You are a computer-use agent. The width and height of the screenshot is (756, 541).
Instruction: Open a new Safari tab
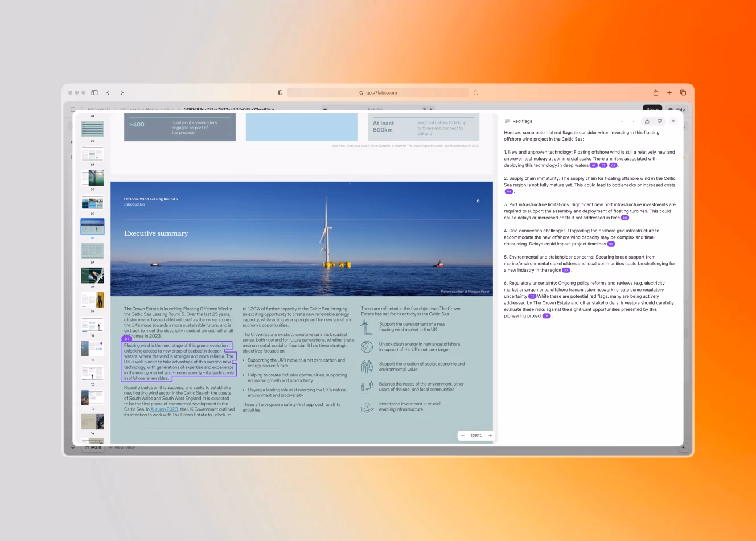669,92
